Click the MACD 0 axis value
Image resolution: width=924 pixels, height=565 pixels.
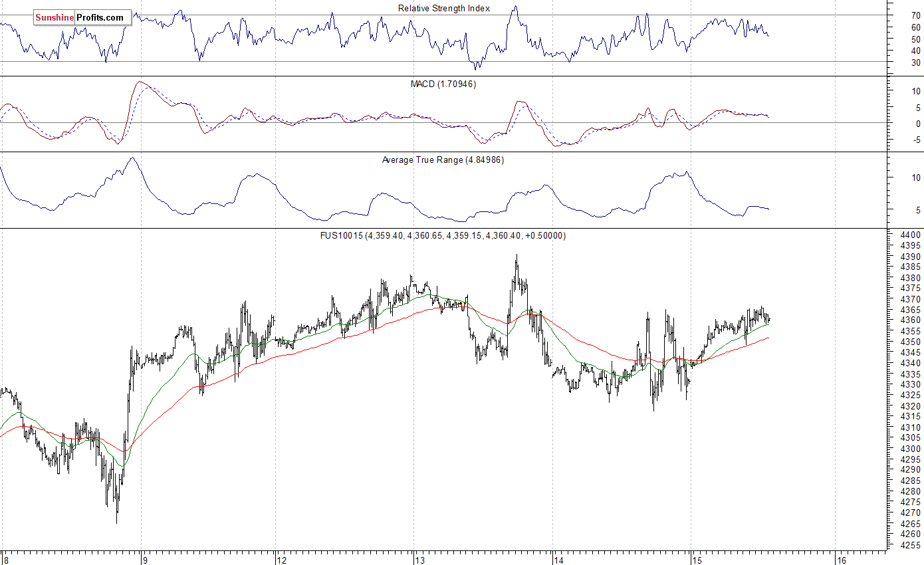pos(918,124)
